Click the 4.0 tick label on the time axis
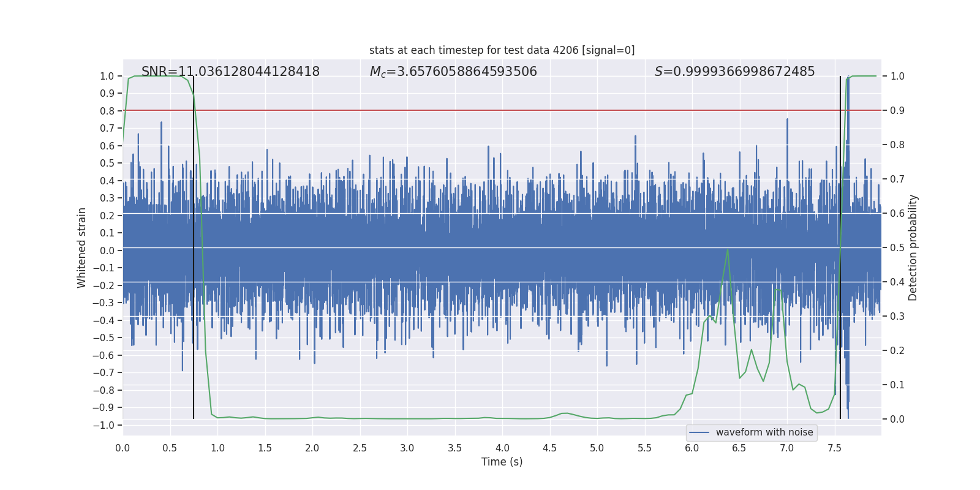The image size is (980, 490). [502, 448]
